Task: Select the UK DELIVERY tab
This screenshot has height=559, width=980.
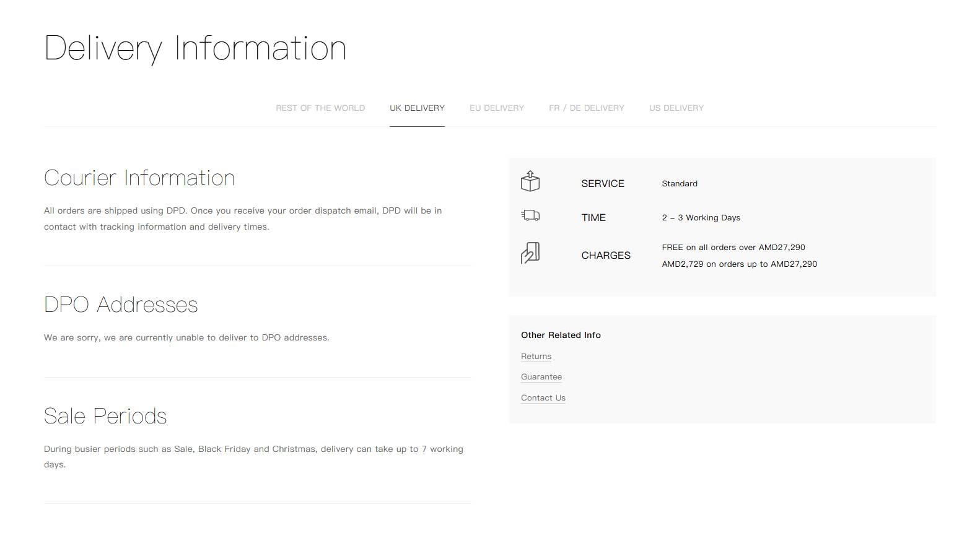Action: (417, 108)
